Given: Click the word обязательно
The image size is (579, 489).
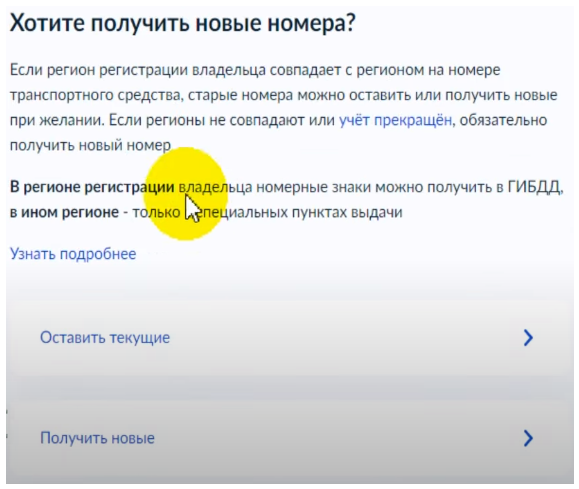Looking at the screenshot, I should click(x=503, y=120).
